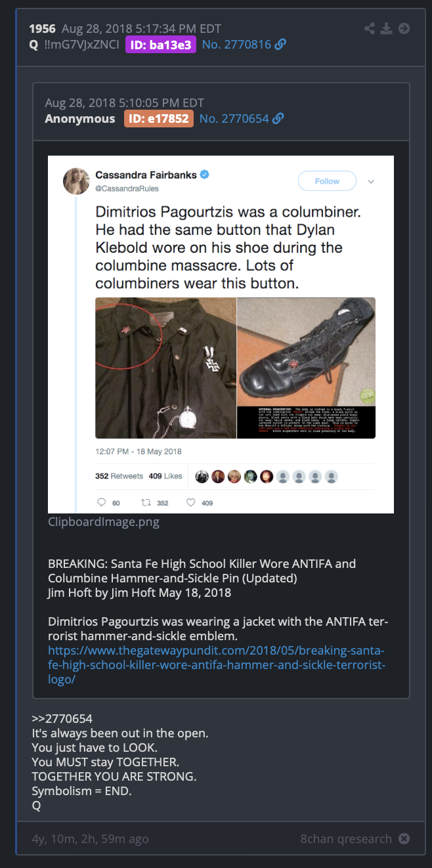Click the chain link icon beside No. 2770654
This screenshot has width=432, height=868.
click(278, 119)
